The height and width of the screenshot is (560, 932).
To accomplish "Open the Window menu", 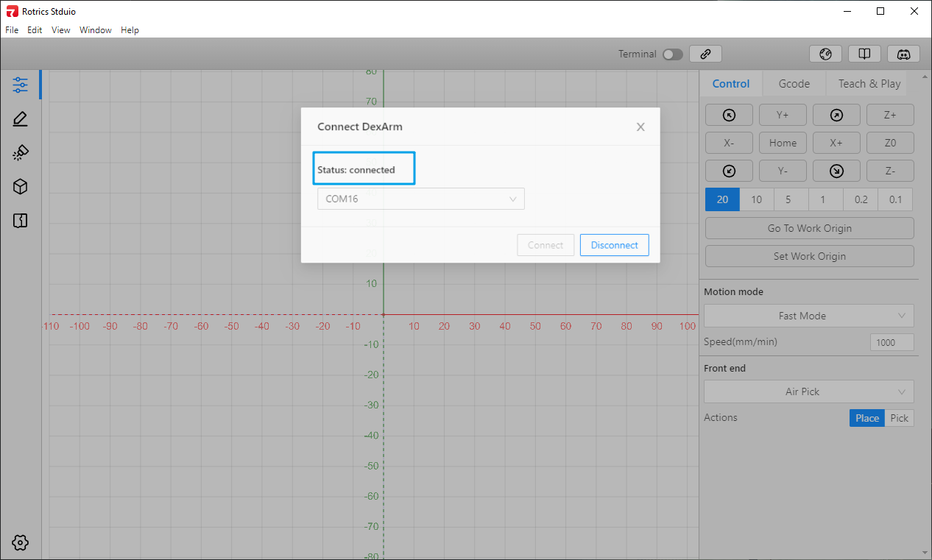I will [96, 30].
